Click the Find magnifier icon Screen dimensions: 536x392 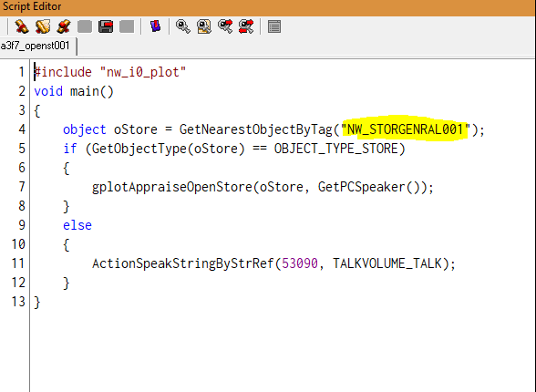click(x=183, y=26)
